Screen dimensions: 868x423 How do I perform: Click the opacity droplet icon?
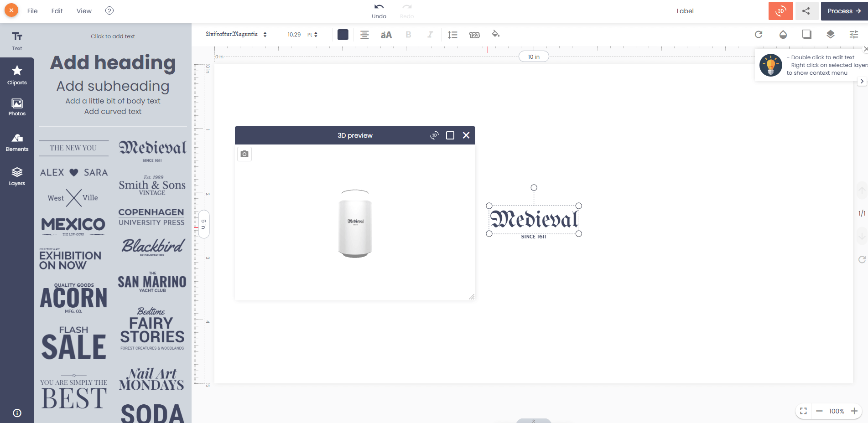[783, 35]
